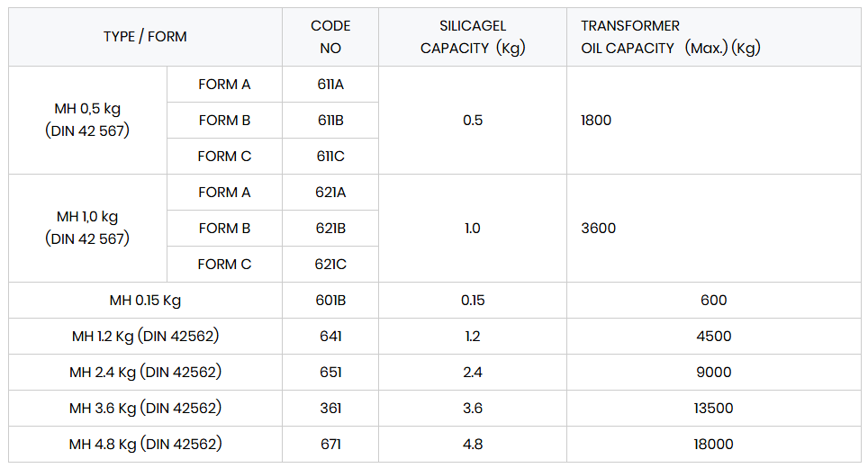The height and width of the screenshot is (468, 868).
Task: Select the CODE NO header cell
Action: point(330,37)
